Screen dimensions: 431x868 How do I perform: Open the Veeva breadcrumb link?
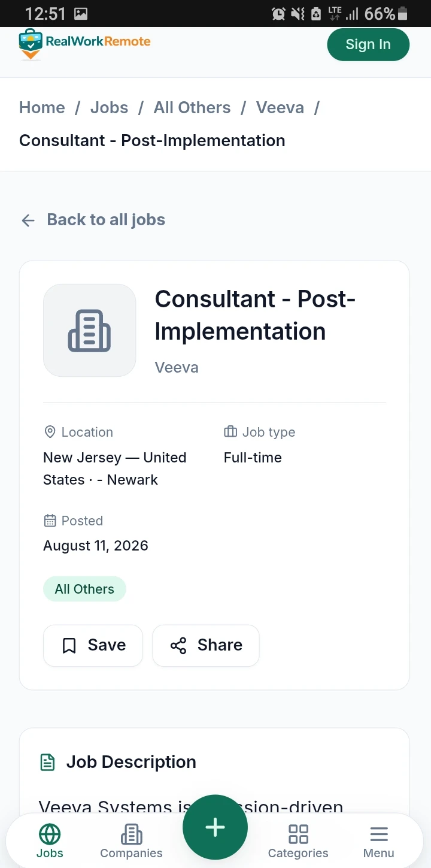point(280,108)
